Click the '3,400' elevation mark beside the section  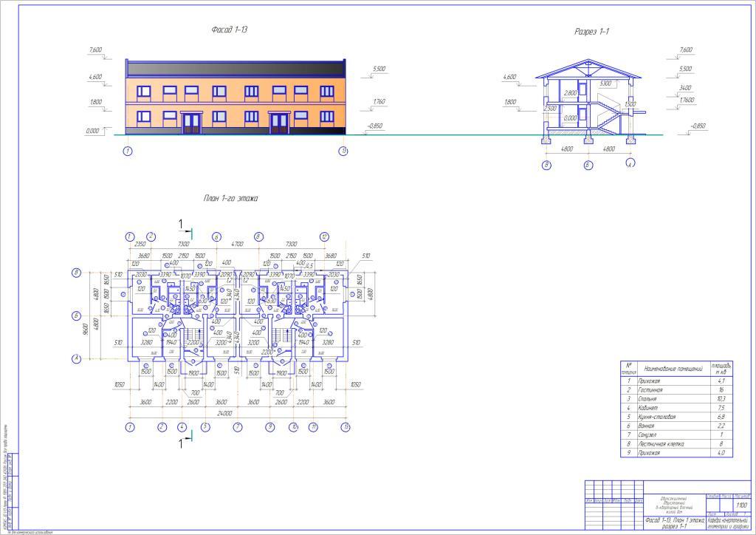(685, 88)
